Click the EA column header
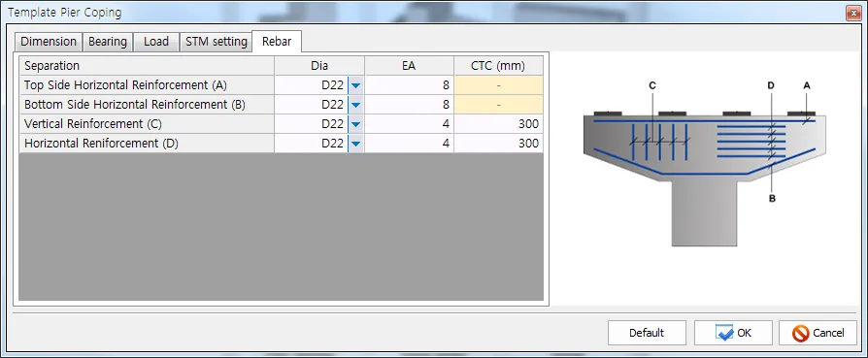The image size is (868, 358). coord(410,66)
